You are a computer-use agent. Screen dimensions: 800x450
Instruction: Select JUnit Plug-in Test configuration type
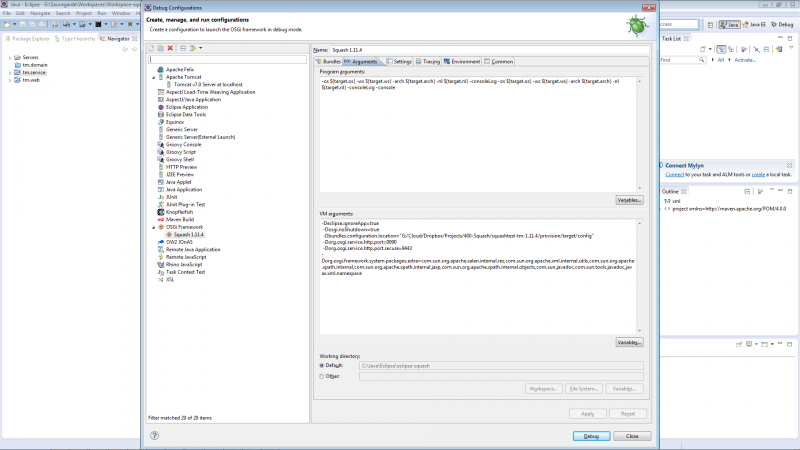click(x=185, y=205)
